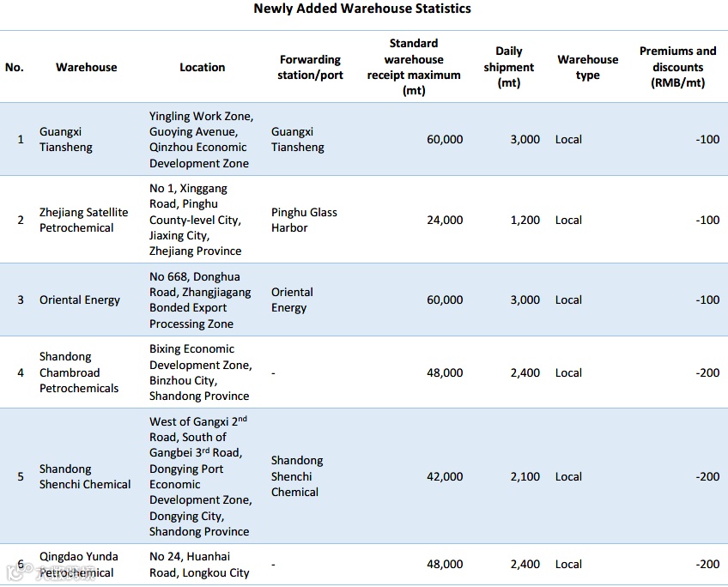Select the -100 discount for Zhejiang Satellite
This screenshot has width=728, height=587.
(707, 220)
